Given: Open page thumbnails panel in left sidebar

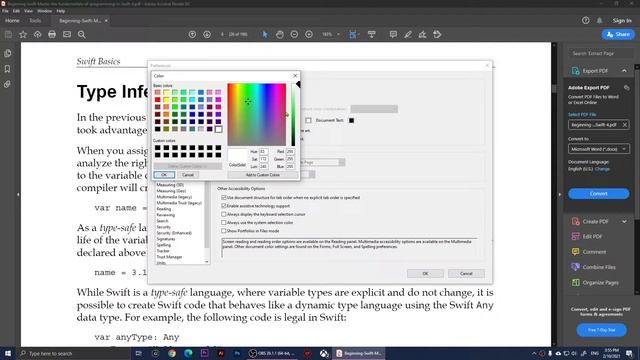Looking at the screenshot, I should (x=7, y=53).
